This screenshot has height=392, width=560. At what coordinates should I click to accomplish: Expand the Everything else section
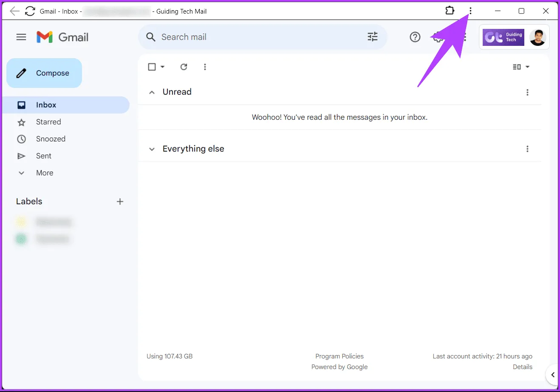152,149
